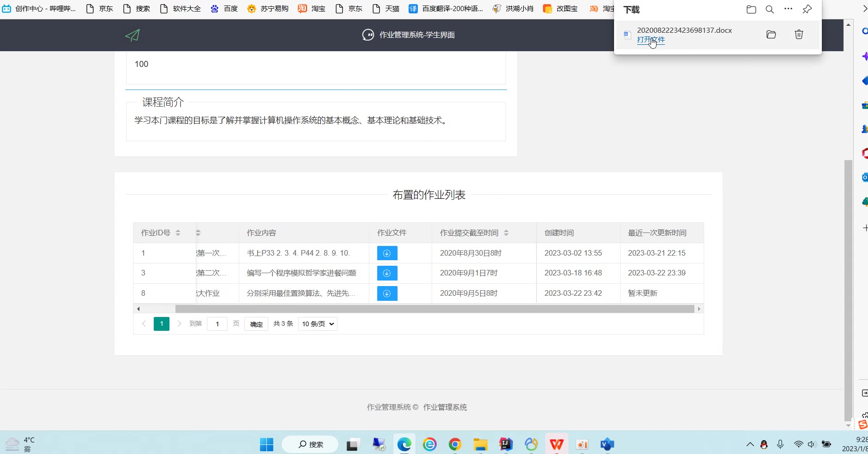Download the file for assignment ID 8
This screenshot has width=868, height=454.
tap(387, 293)
